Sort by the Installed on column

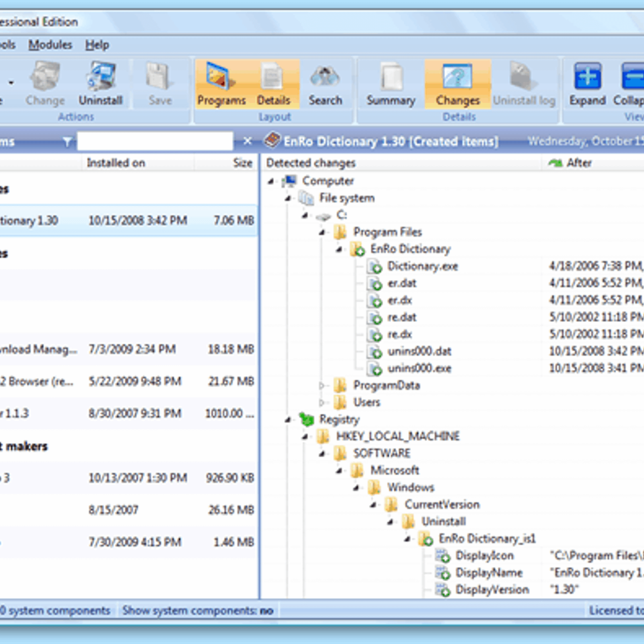pos(138,163)
